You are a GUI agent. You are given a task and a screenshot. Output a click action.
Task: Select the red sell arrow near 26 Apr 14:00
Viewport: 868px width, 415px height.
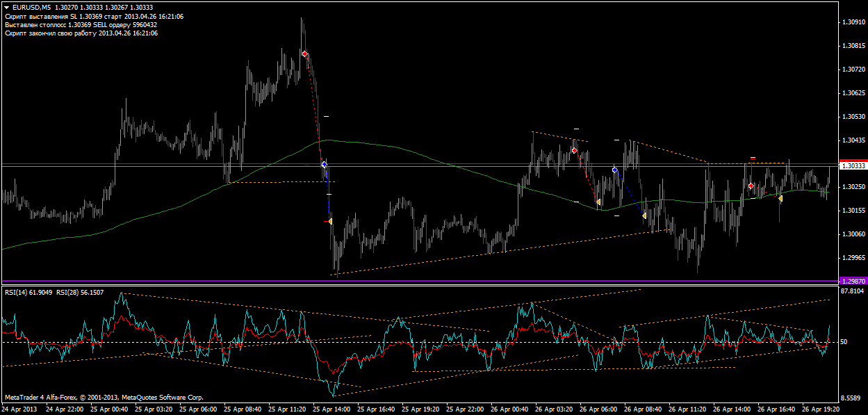[x=751, y=186]
